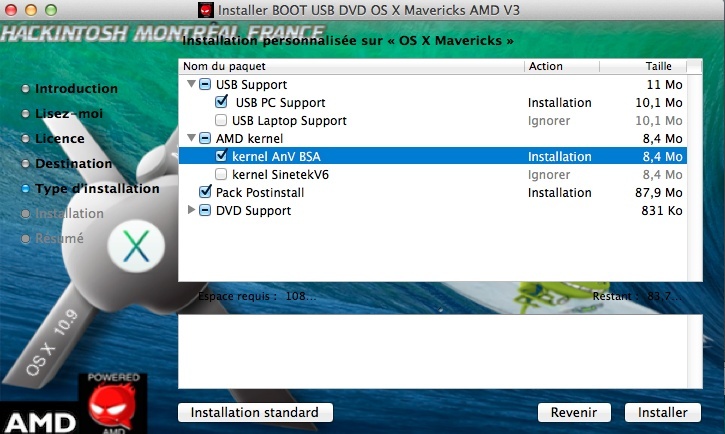Click the Espace requis label
This screenshot has width=725, height=434.
pyautogui.click(x=238, y=296)
